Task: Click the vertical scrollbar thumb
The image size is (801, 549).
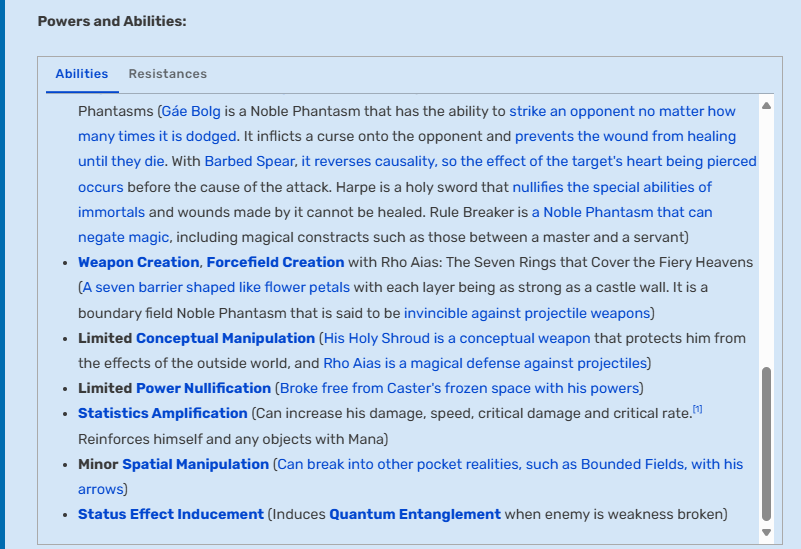Action: pyautogui.click(x=766, y=443)
